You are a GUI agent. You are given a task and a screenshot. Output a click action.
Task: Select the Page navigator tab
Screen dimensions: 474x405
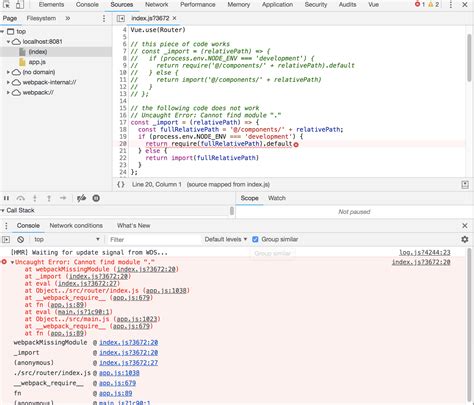(x=10, y=18)
